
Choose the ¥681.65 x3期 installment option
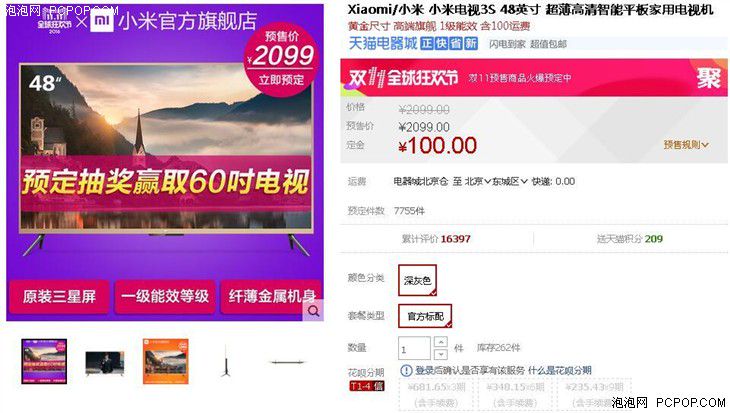tap(436, 394)
